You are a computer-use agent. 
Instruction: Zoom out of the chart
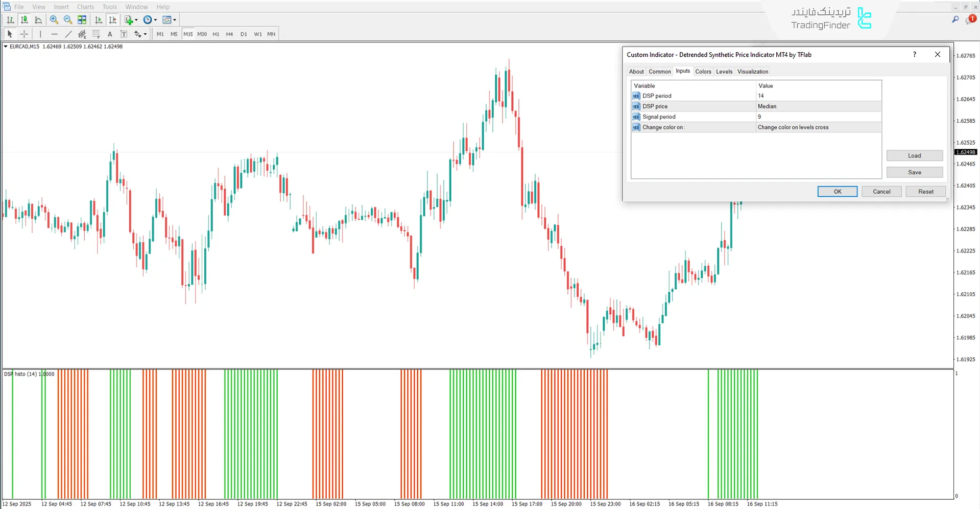[x=67, y=19]
